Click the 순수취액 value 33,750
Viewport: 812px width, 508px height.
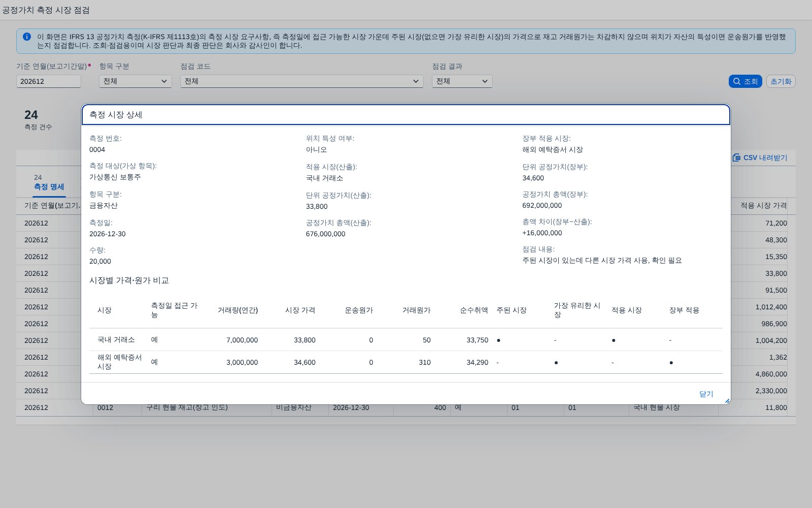coord(478,340)
